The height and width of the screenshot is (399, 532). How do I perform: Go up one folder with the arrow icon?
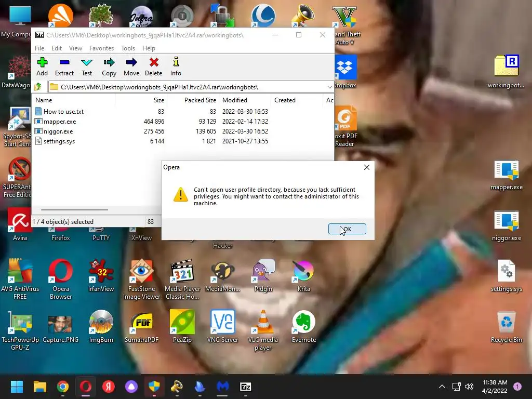coord(38,87)
